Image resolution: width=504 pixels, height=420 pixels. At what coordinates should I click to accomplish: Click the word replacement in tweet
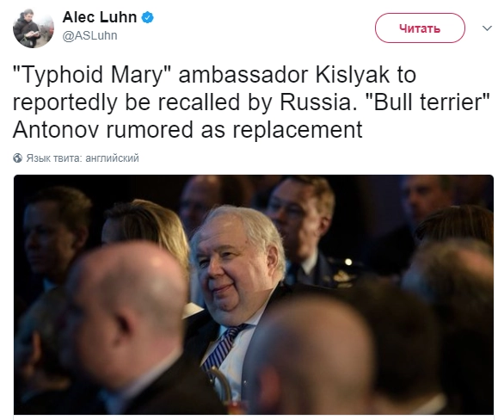click(298, 131)
